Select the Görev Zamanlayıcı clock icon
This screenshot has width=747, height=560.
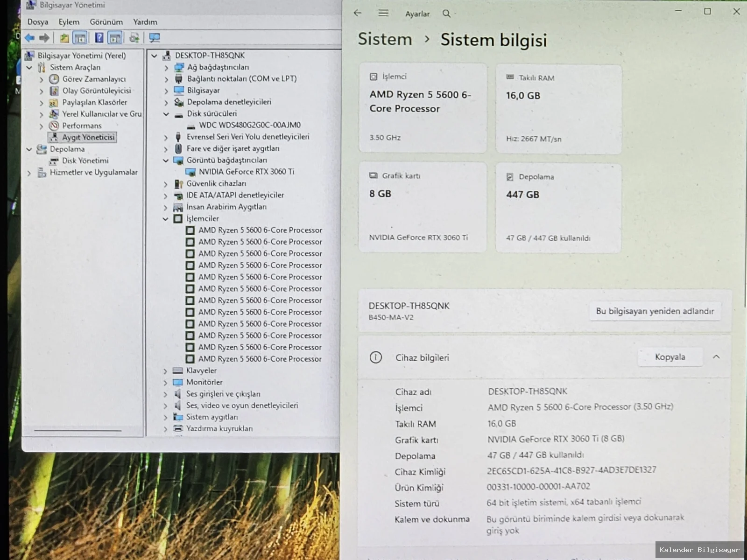click(54, 79)
